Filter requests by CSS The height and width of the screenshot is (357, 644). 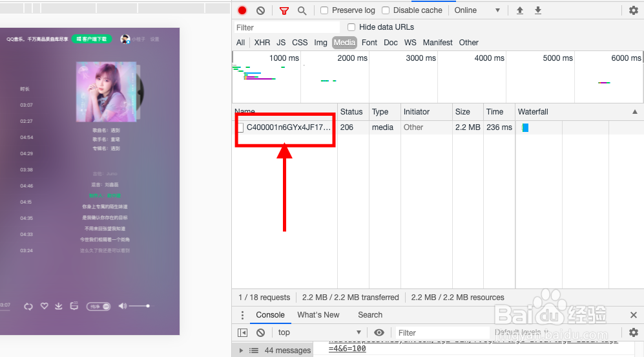pyautogui.click(x=300, y=43)
